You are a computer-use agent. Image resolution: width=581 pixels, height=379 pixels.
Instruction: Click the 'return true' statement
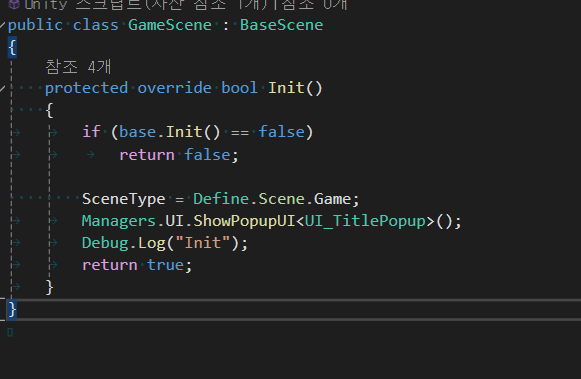(x=137, y=265)
